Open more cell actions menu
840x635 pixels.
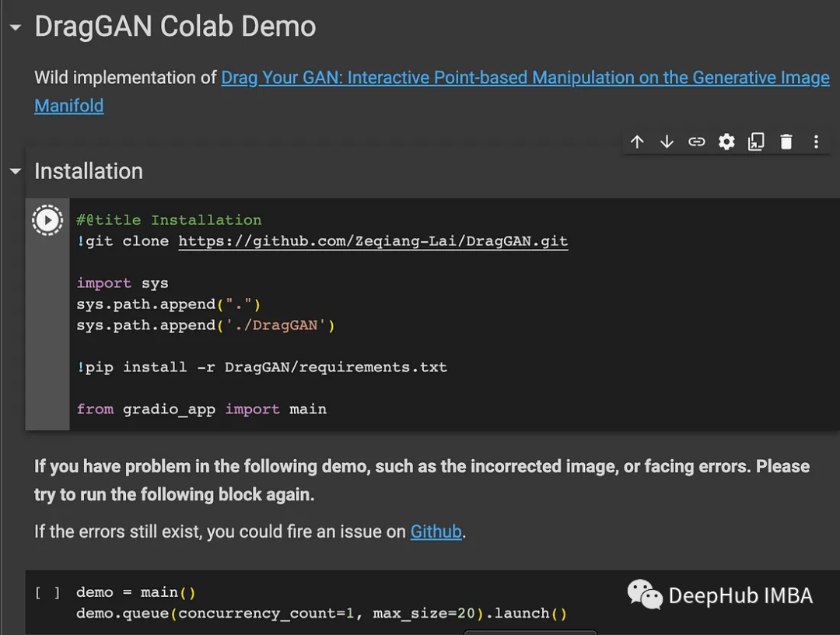tap(816, 142)
